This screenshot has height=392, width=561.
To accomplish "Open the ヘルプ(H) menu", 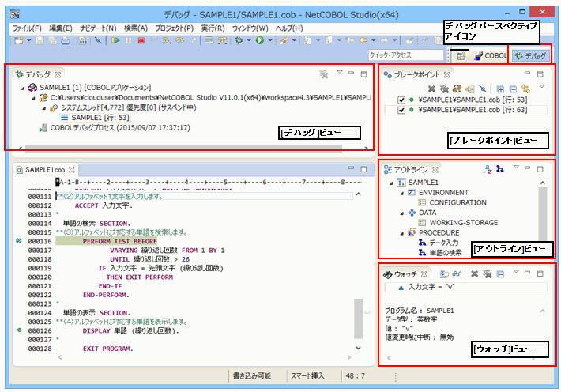I will tap(289, 28).
